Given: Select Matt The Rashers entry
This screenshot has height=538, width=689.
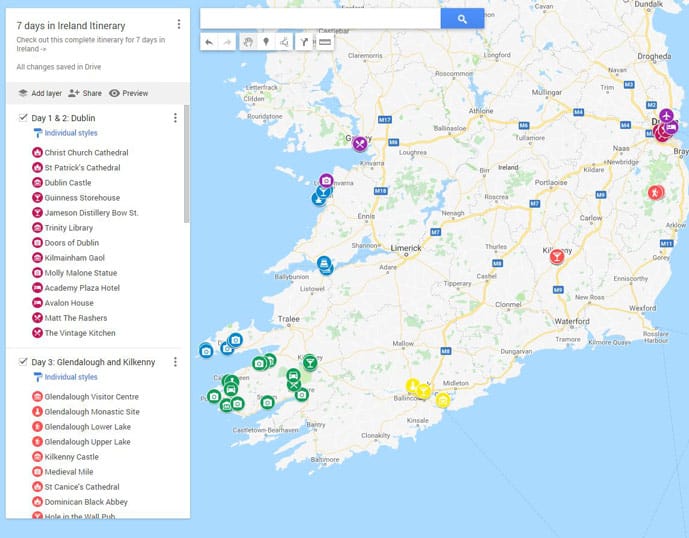Looking at the screenshot, I should pos(70,318).
